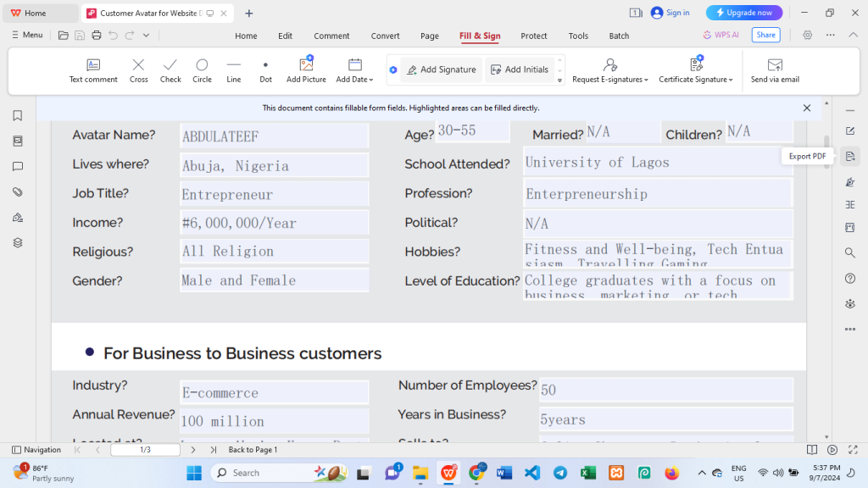Go to the next page arrow
Screen dimensions: 868x488
[192, 450]
